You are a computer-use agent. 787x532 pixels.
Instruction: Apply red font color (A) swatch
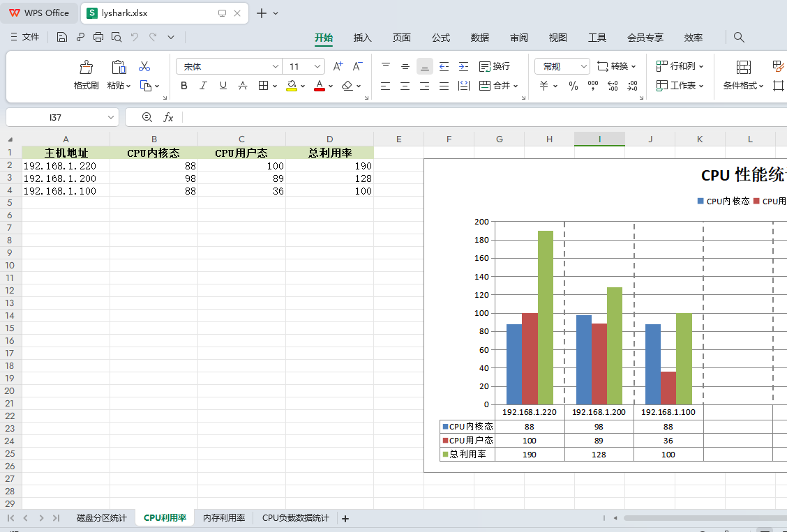(x=320, y=86)
